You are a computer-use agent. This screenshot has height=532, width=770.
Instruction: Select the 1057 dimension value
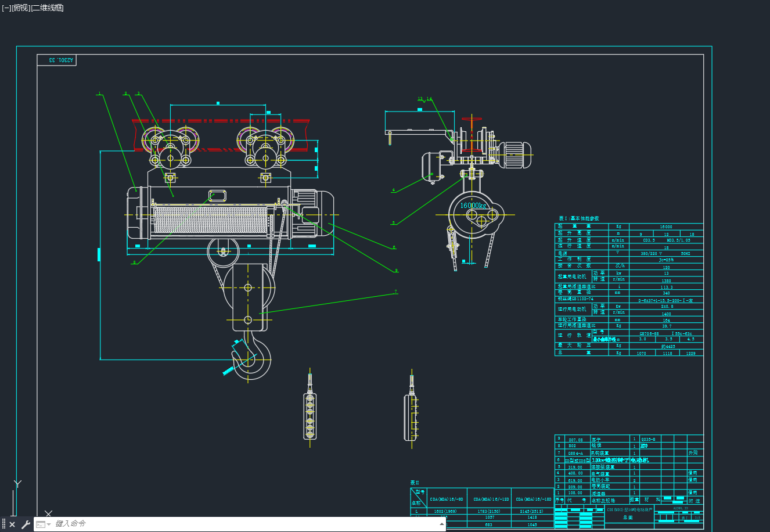pyautogui.click(x=489, y=517)
